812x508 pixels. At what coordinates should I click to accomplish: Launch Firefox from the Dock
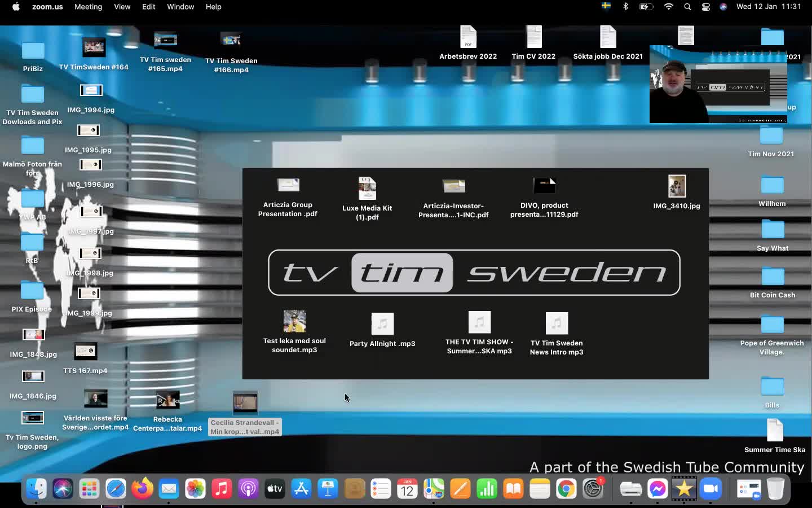pyautogui.click(x=142, y=489)
